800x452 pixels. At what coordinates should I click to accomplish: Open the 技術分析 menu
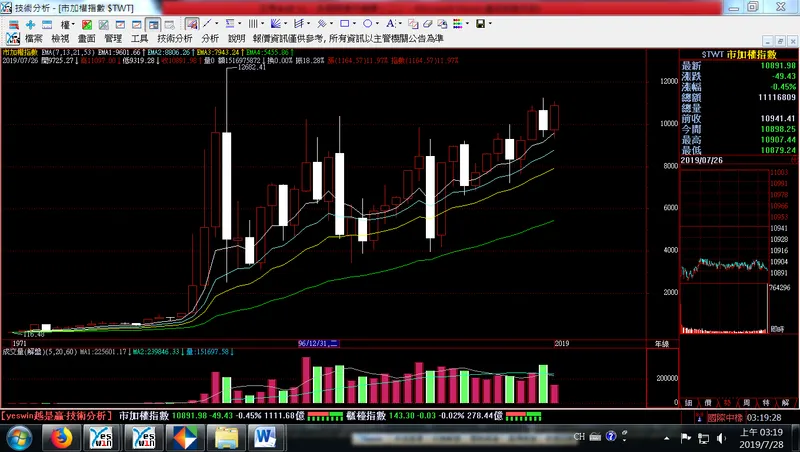(x=172, y=38)
